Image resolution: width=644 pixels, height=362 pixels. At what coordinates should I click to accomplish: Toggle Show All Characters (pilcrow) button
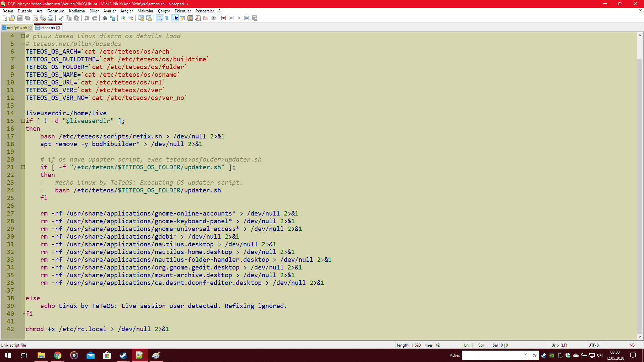click(167, 18)
